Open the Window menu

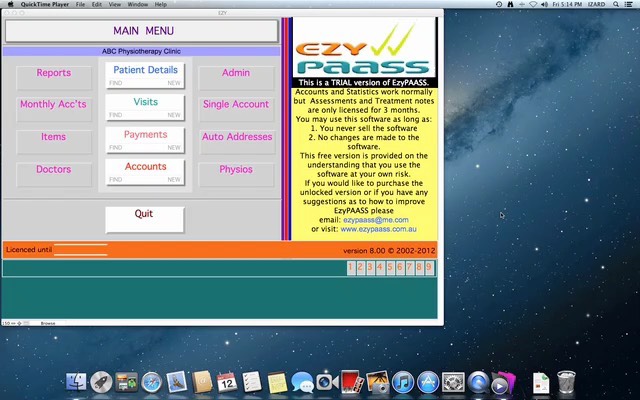138,4
